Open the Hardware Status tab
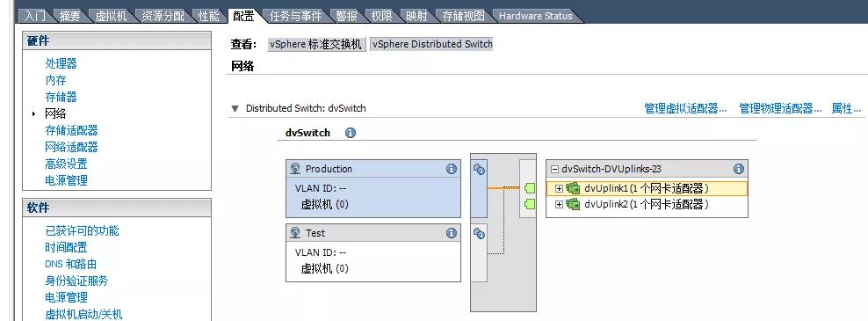This screenshot has width=868, height=321. click(535, 16)
